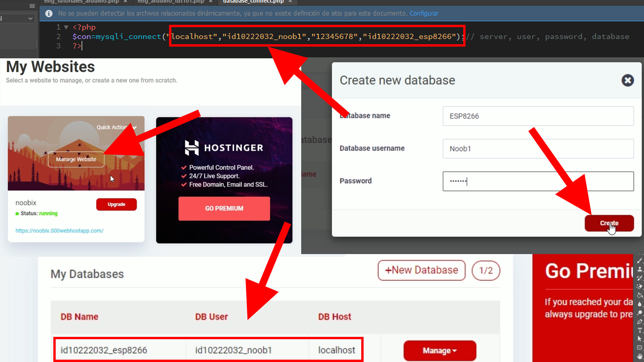Click 'Free Domain, Email and SSL.' text
The image size is (644, 362).
pos(228,185)
